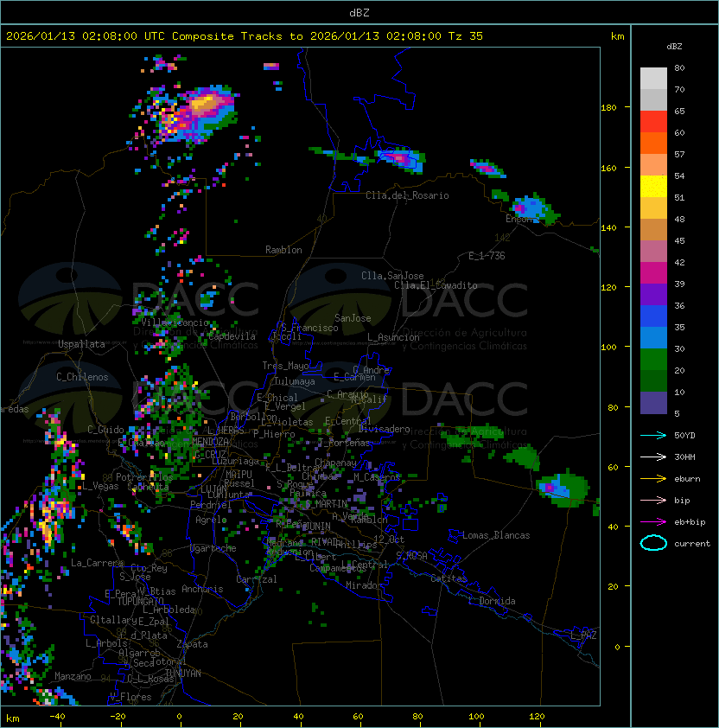Click the 'MAIPU' city label
719x728 pixels.
pyautogui.click(x=239, y=475)
